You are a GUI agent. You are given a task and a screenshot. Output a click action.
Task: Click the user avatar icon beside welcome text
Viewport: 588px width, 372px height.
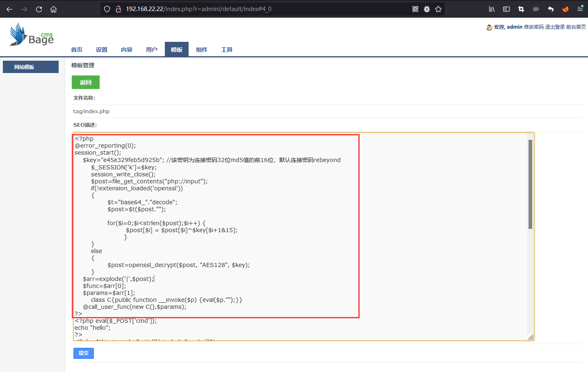pos(489,27)
